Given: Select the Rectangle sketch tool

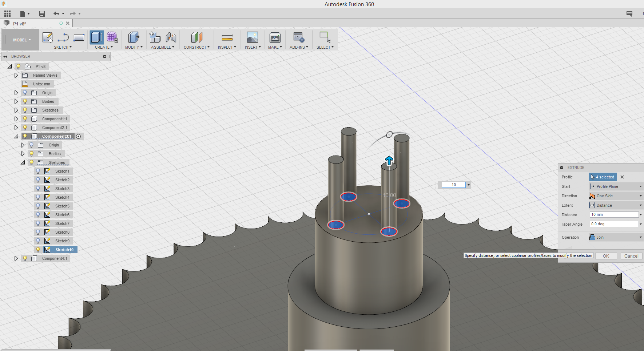Looking at the screenshot, I should pyautogui.click(x=79, y=37).
